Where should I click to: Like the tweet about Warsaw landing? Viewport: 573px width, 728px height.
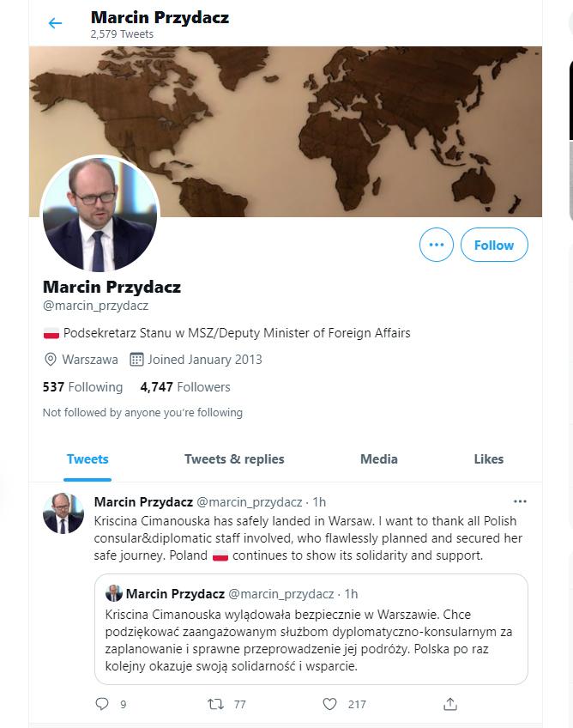tap(329, 704)
